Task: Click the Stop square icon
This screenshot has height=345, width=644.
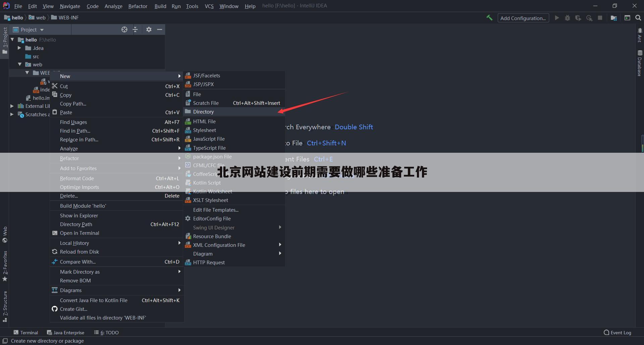Action: coord(600,18)
